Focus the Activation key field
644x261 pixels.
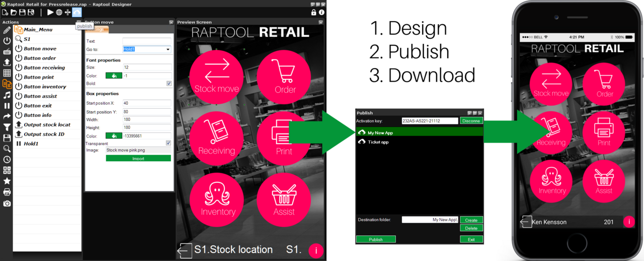[430, 121]
